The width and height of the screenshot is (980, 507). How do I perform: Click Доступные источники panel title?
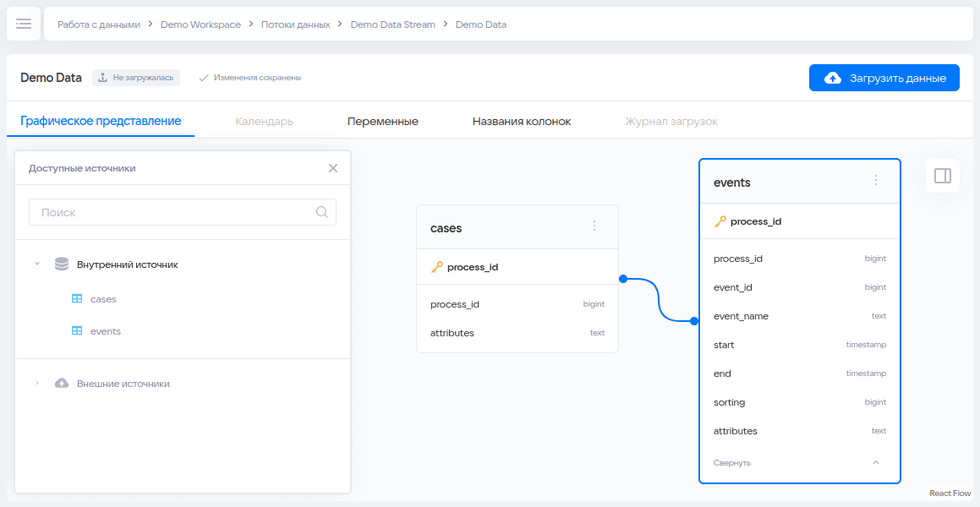pyautogui.click(x=82, y=168)
